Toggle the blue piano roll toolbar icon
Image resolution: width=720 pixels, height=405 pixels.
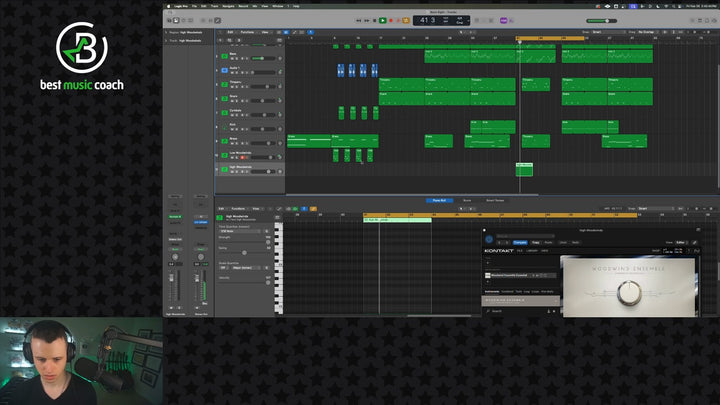pos(304,209)
